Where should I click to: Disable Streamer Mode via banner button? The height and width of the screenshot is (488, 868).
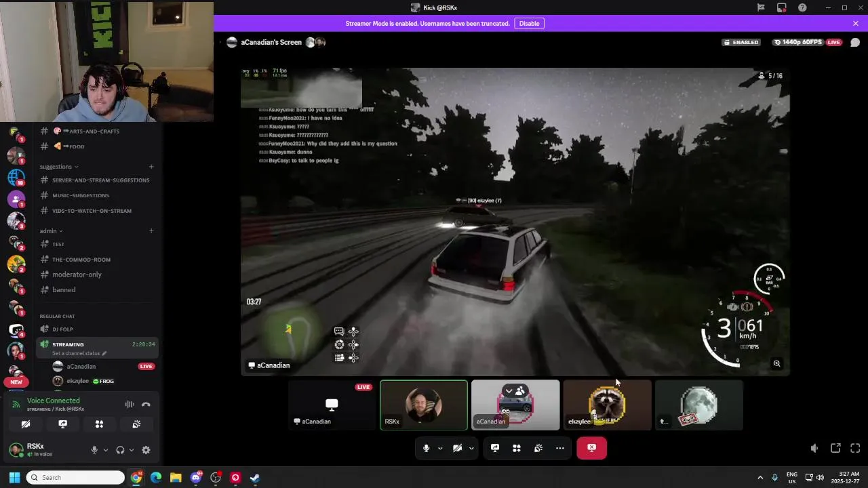coord(529,23)
